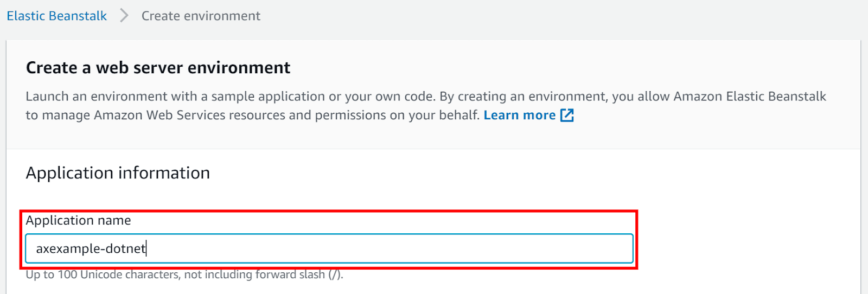Open the Elastic Beanstalk breadcrumb link

tap(56, 16)
